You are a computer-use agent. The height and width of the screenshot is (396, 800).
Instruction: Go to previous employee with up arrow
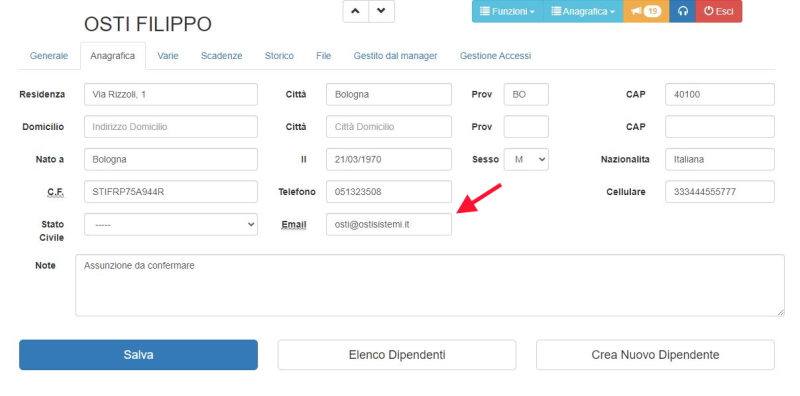(356, 11)
